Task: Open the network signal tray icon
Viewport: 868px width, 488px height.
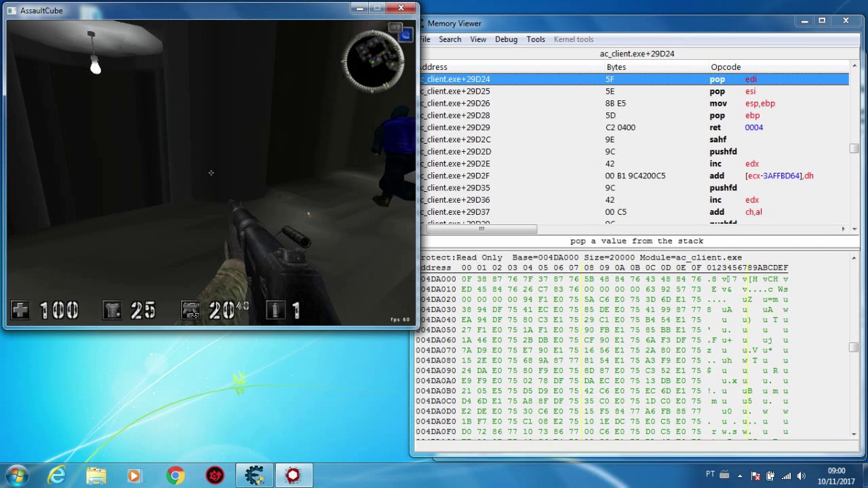Action: click(x=787, y=476)
